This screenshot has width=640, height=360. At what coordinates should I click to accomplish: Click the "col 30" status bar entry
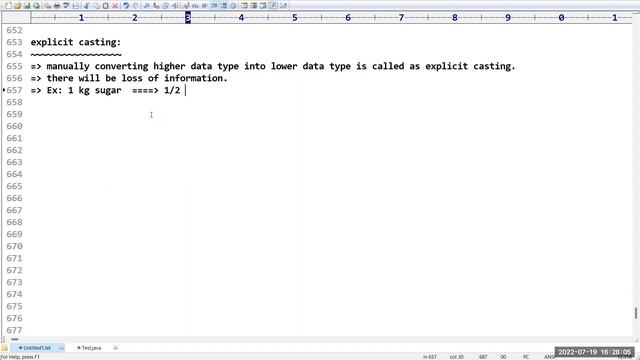click(457, 357)
